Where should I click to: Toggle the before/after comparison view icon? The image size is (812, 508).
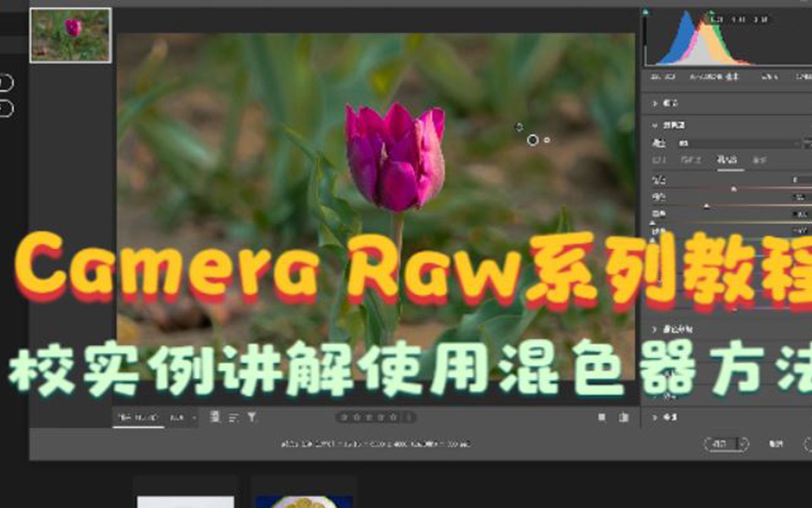pyautogui.click(x=624, y=417)
